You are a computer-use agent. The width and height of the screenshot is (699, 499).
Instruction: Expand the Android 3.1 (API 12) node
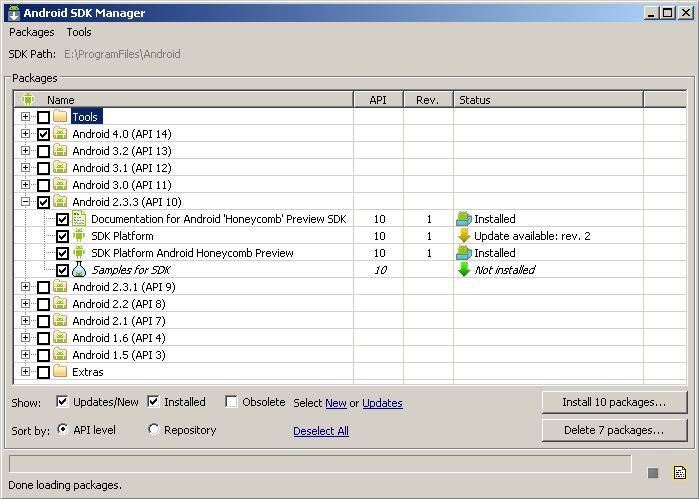click(x=25, y=167)
